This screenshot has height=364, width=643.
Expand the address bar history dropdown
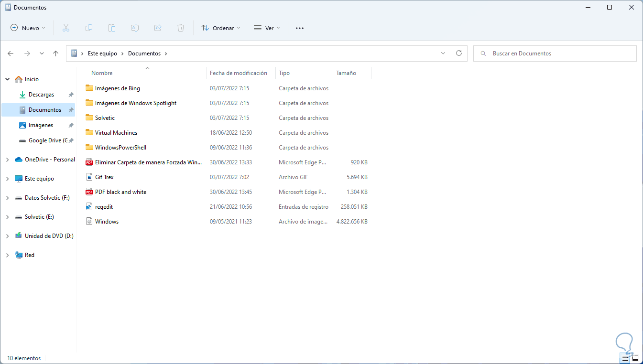tap(443, 54)
